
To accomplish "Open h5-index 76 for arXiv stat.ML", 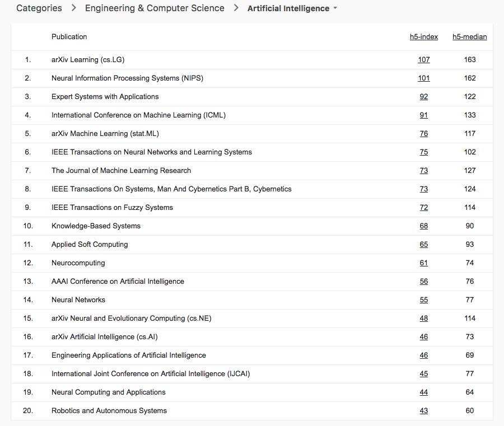I will (424, 134).
